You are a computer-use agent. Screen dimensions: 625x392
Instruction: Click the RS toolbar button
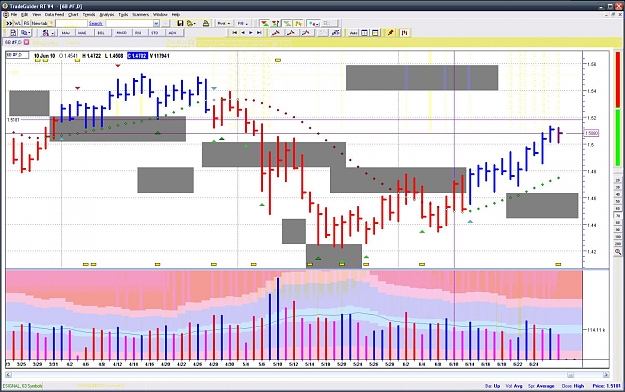(26, 24)
